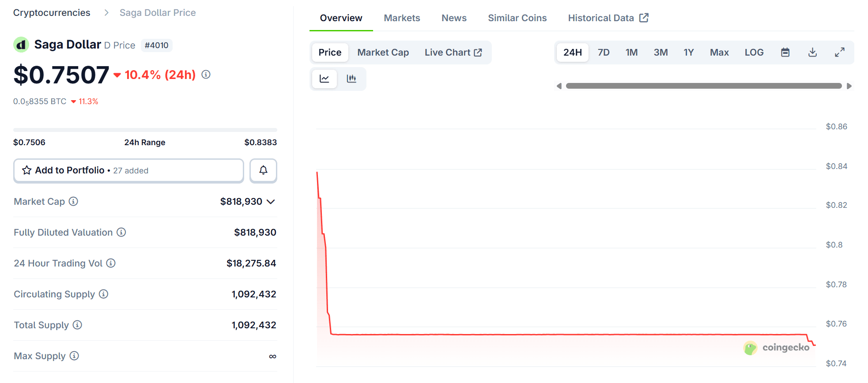Open the date range calendar picker
Screen dimensions: 868x383
point(785,53)
